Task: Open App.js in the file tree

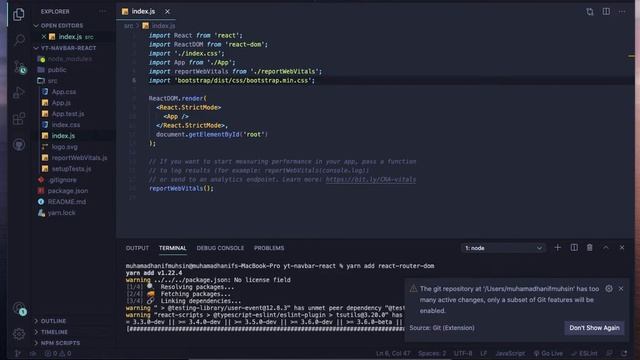Action: tap(61, 103)
